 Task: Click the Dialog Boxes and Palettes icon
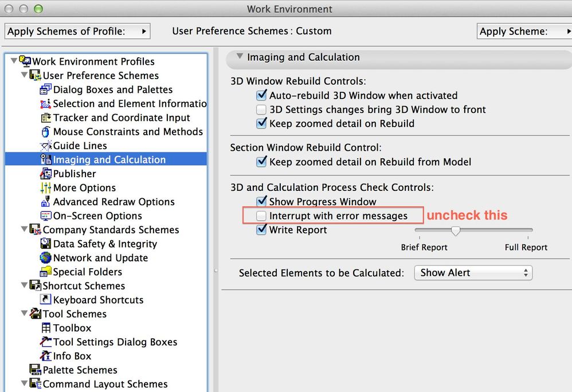[46, 90]
